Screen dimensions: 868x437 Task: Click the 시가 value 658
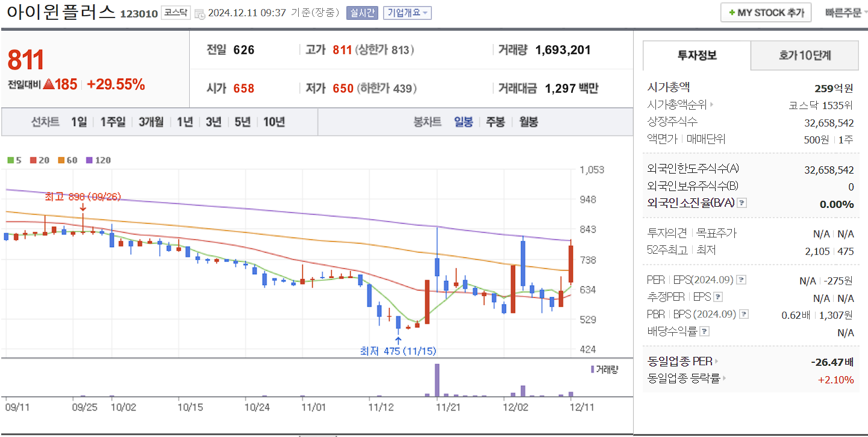(244, 89)
